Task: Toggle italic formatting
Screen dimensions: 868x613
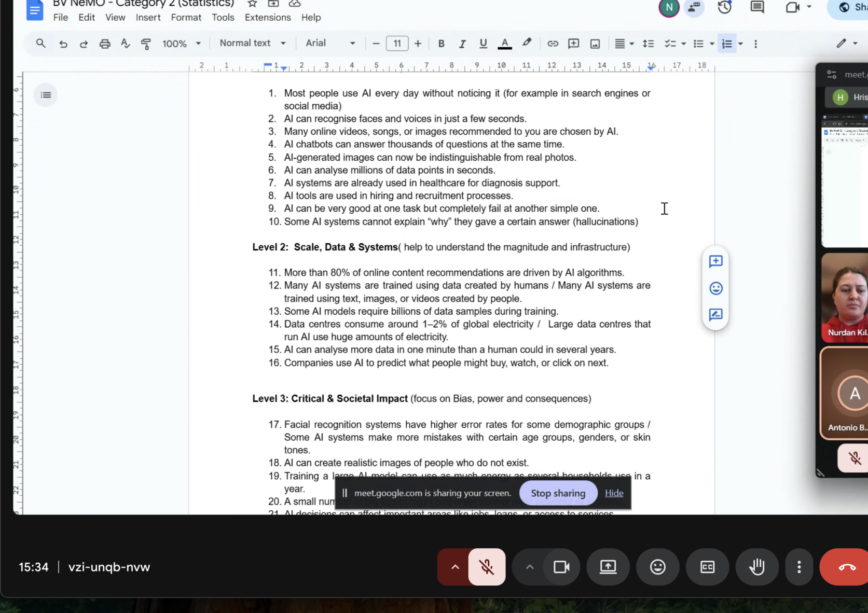Action: (x=462, y=44)
